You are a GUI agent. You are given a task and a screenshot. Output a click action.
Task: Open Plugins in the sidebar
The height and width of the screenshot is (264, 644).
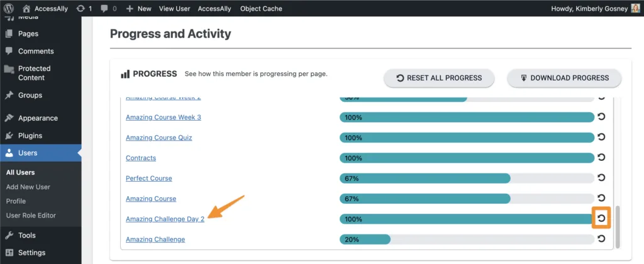(x=30, y=135)
